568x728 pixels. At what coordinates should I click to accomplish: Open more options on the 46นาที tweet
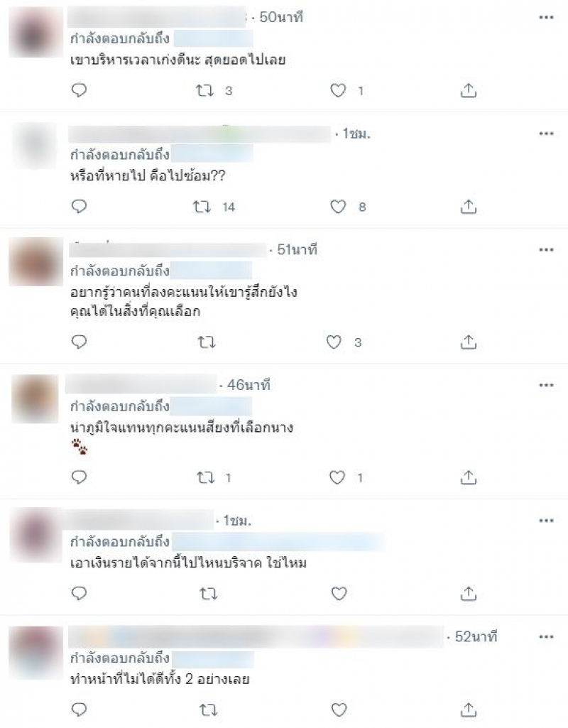546,386
